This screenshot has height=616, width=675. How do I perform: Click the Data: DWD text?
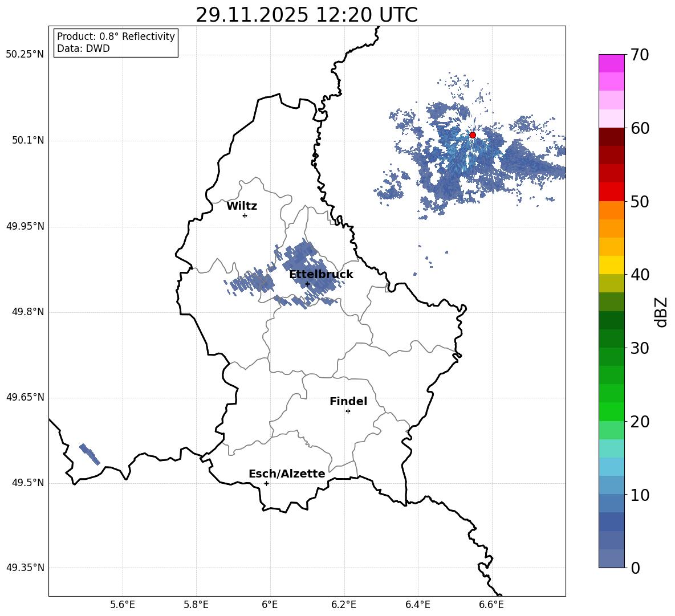point(83,48)
